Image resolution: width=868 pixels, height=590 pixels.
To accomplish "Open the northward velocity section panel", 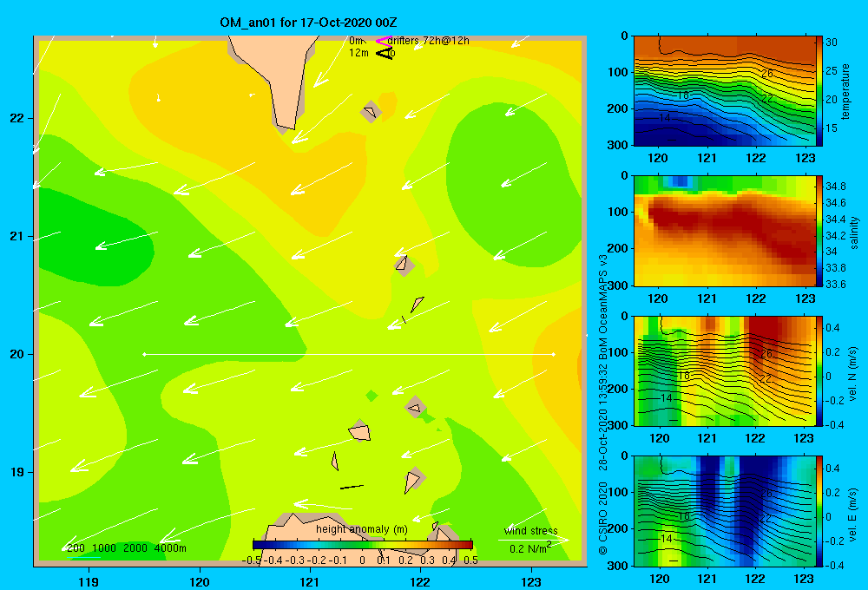I will tap(724, 371).
